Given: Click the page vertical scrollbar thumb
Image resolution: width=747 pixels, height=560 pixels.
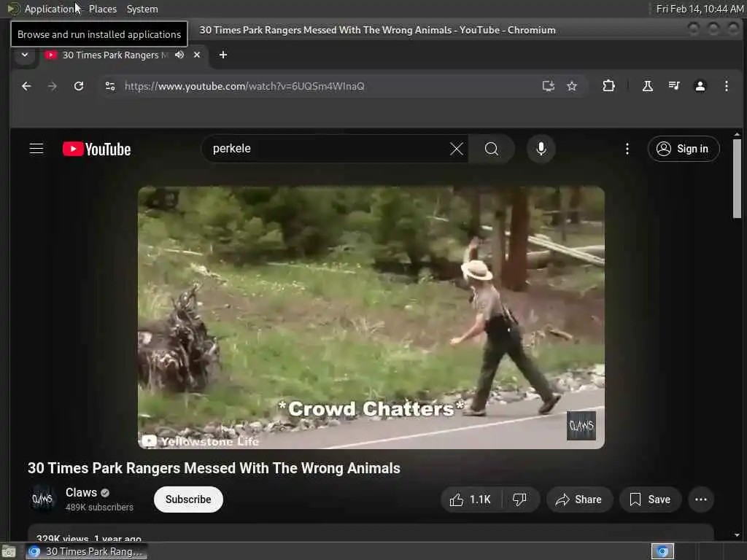Looking at the screenshot, I should pyautogui.click(x=737, y=179).
